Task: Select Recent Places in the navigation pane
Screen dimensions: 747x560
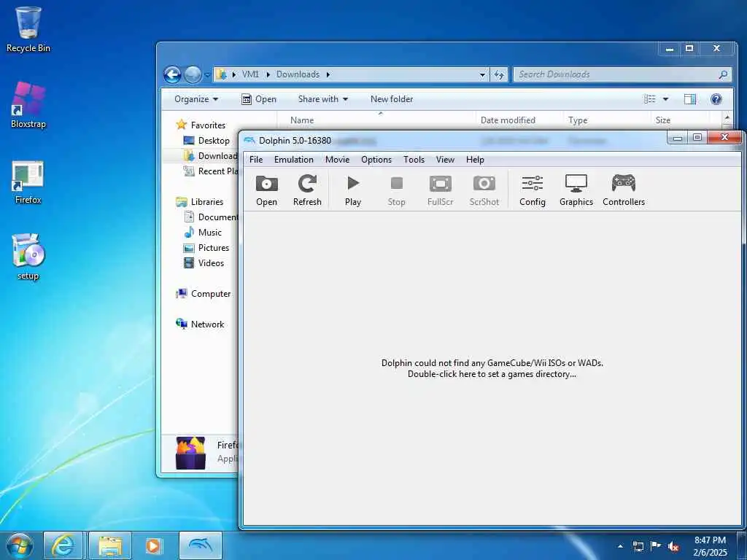Action: pos(210,171)
